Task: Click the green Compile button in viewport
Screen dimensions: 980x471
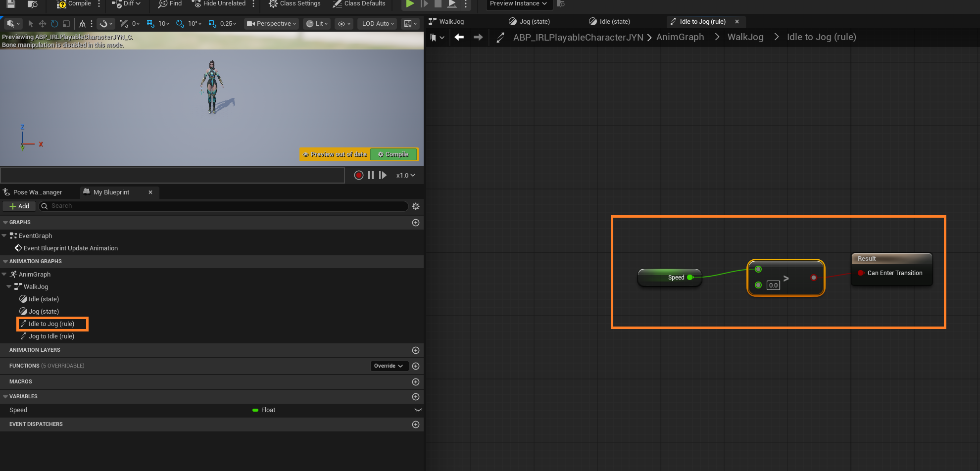Action: pos(394,154)
